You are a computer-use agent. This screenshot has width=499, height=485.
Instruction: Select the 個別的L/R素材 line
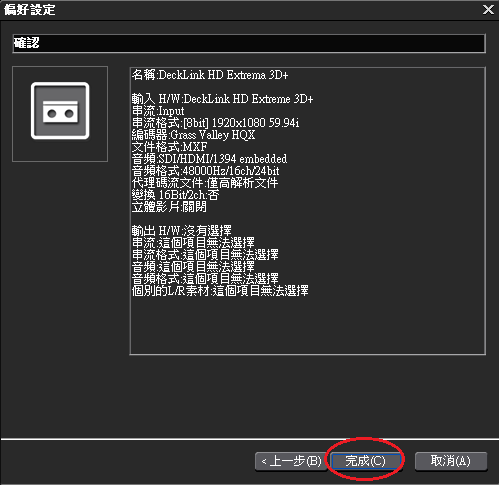tap(220, 291)
